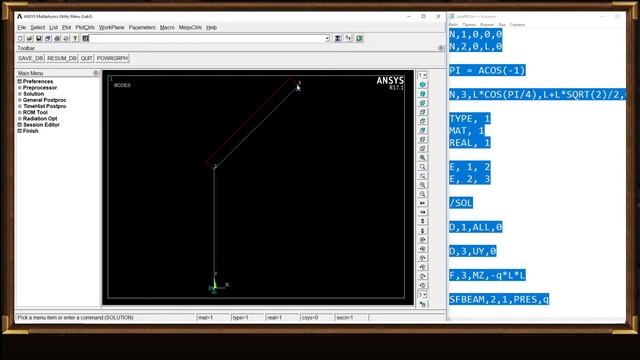
Task: Pan model right arrow icon
Action: coord(422,212)
